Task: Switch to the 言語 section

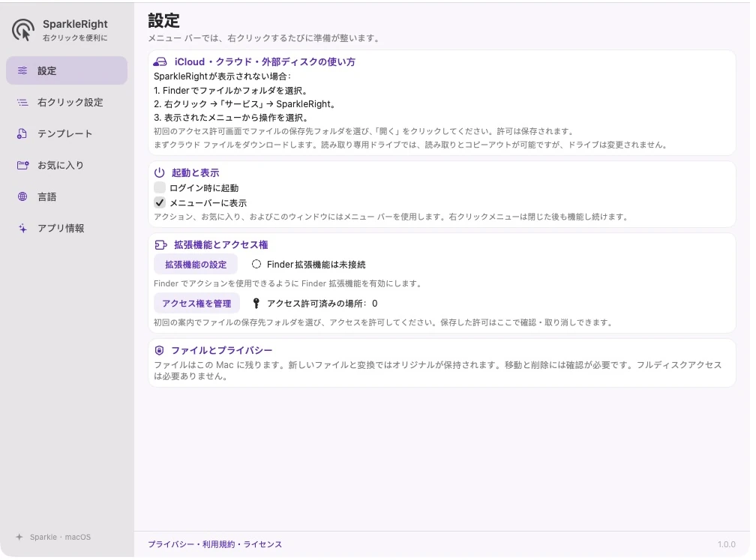Action: [x=67, y=196]
